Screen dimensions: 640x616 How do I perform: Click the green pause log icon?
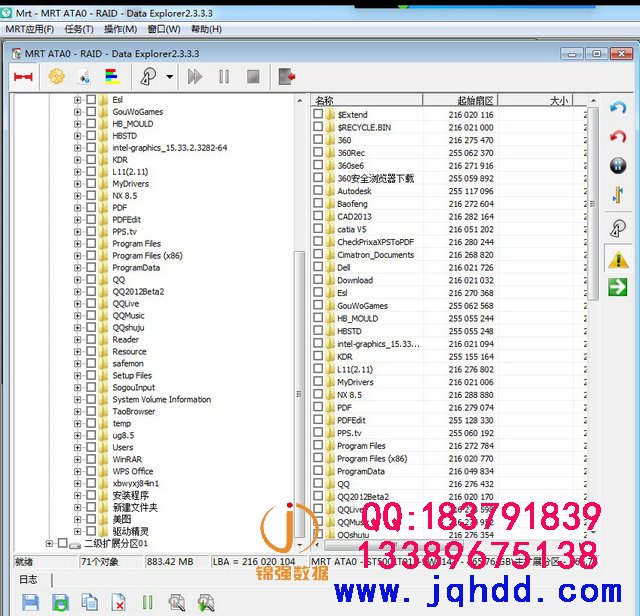[147, 602]
